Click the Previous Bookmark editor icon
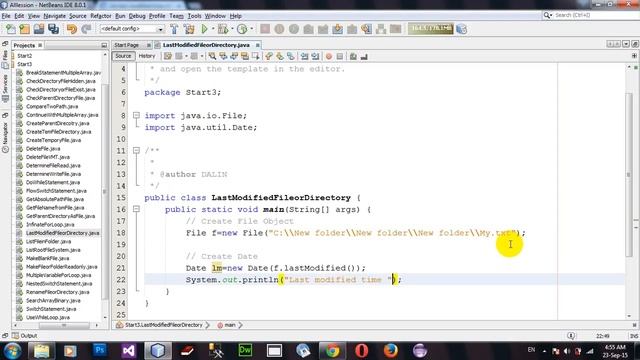The height and width of the screenshot is (360, 640). tap(269, 56)
